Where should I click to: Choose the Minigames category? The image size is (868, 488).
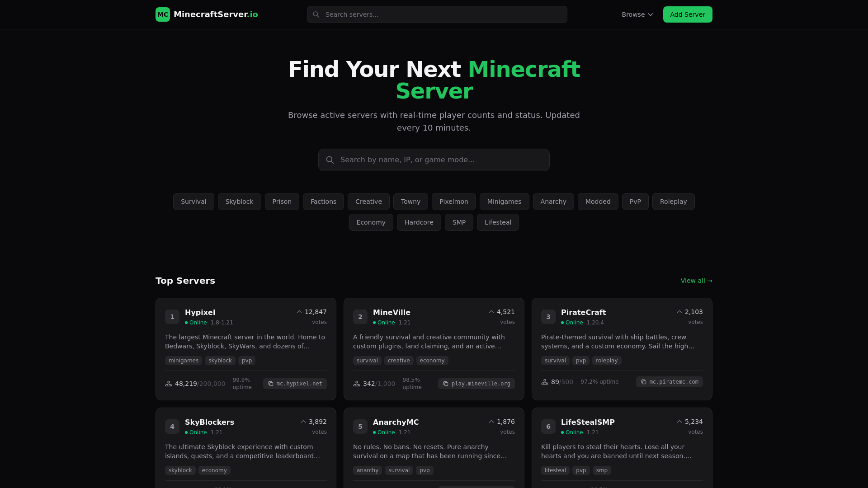[x=505, y=202]
